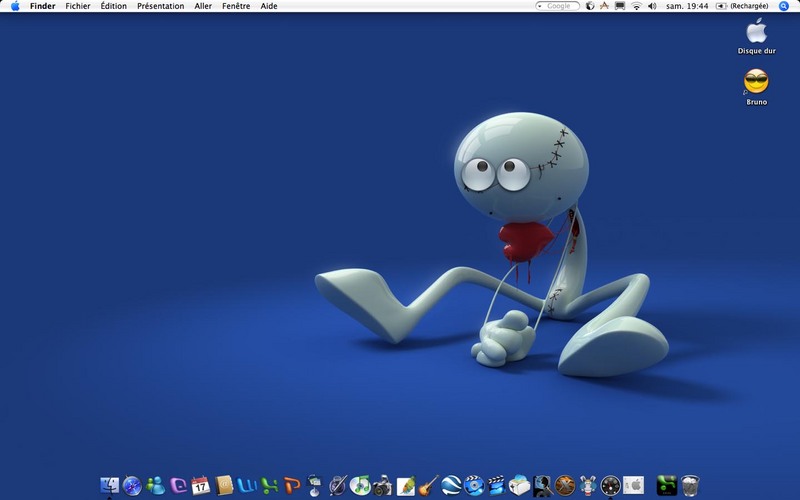Open the Présentation menu
800x500 pixels.
[x=160, y=6]
